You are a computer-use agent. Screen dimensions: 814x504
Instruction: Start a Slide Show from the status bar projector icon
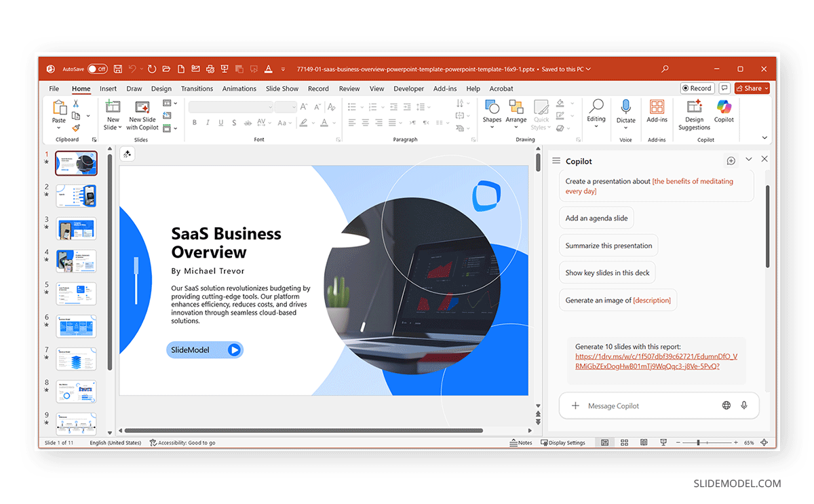tap(663, 442)
